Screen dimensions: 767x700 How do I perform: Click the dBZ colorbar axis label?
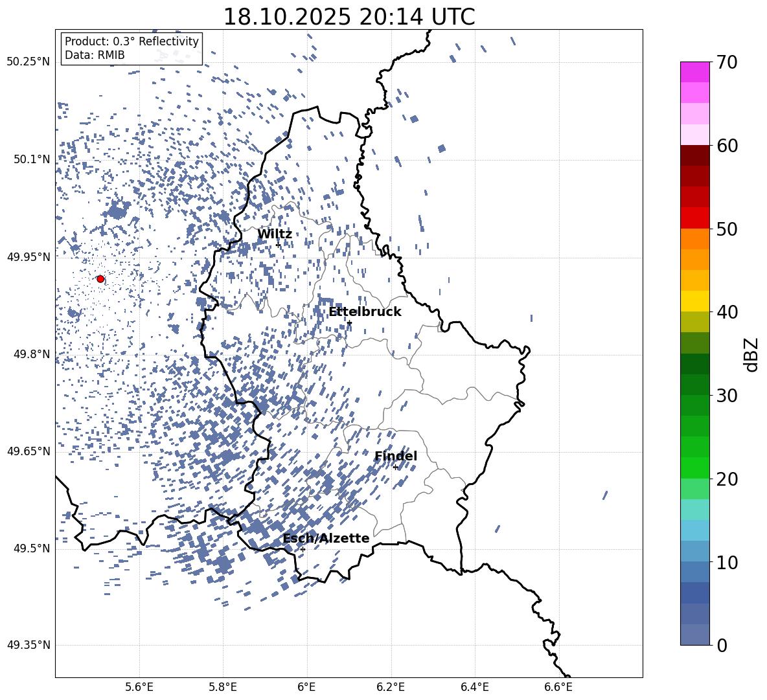click(x=751, y=354)
